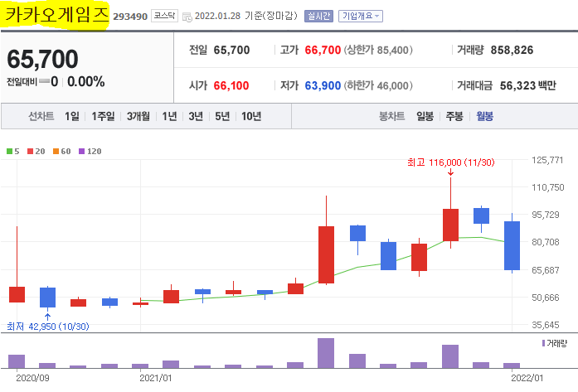Click the calendar icon beside the date
The image size is (578, 392).
[187, 17]
